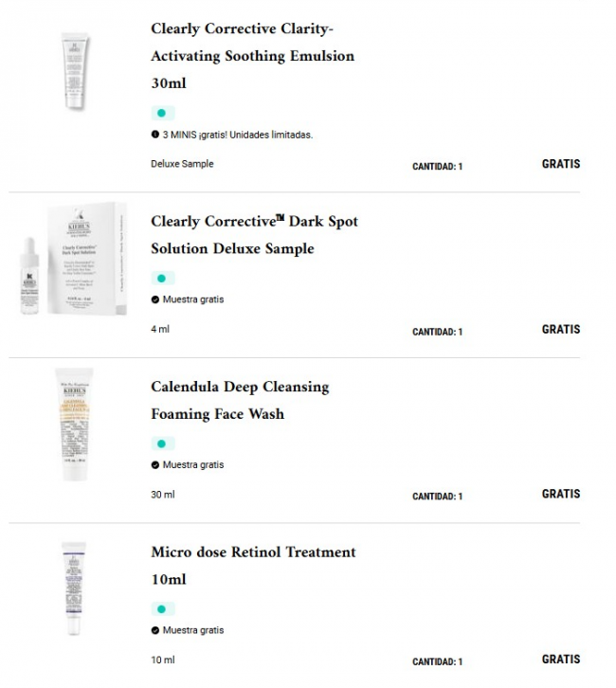The image size is (616, 688).
Task: Open Micro dose Retinol Treatment tube image
Action: point(70,588)
